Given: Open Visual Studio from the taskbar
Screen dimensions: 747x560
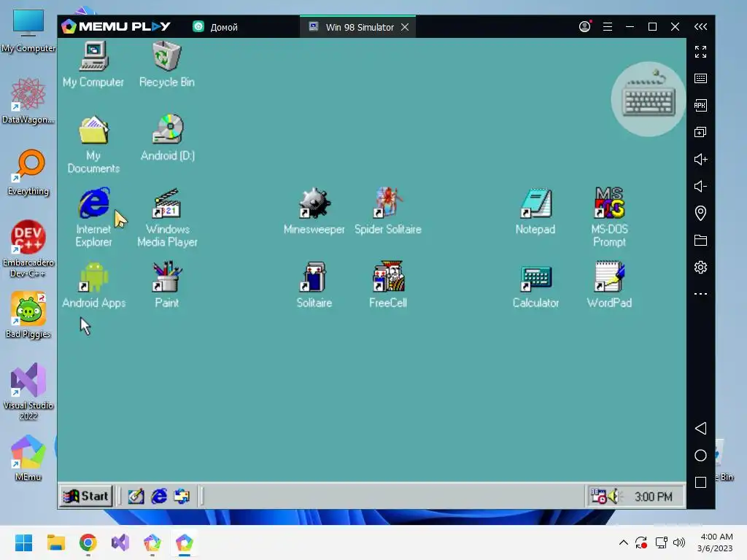Looking at the screenshot, I should coord(120,542).
